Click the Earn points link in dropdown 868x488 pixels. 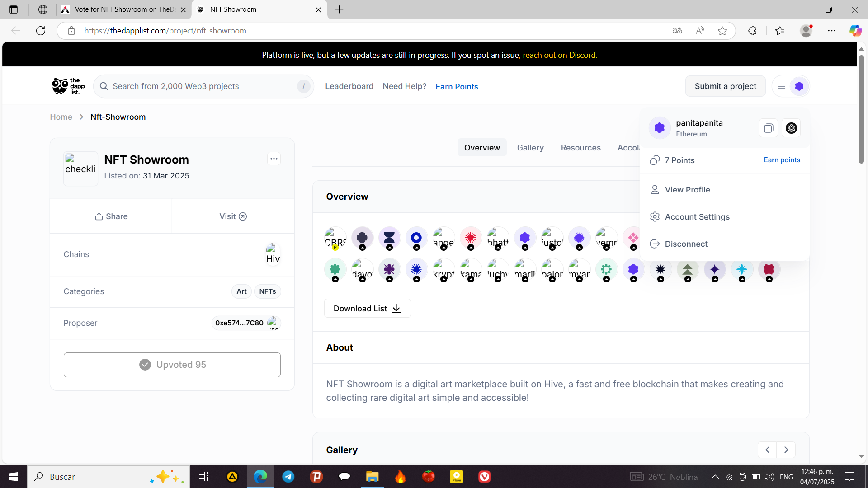[782, 160]
